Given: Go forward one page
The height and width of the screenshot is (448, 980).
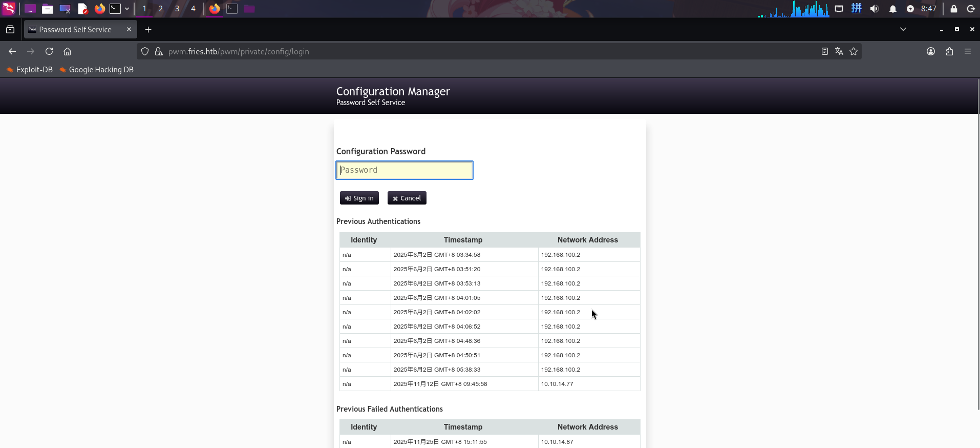Looking at the screenshot, I should (31, 51).
